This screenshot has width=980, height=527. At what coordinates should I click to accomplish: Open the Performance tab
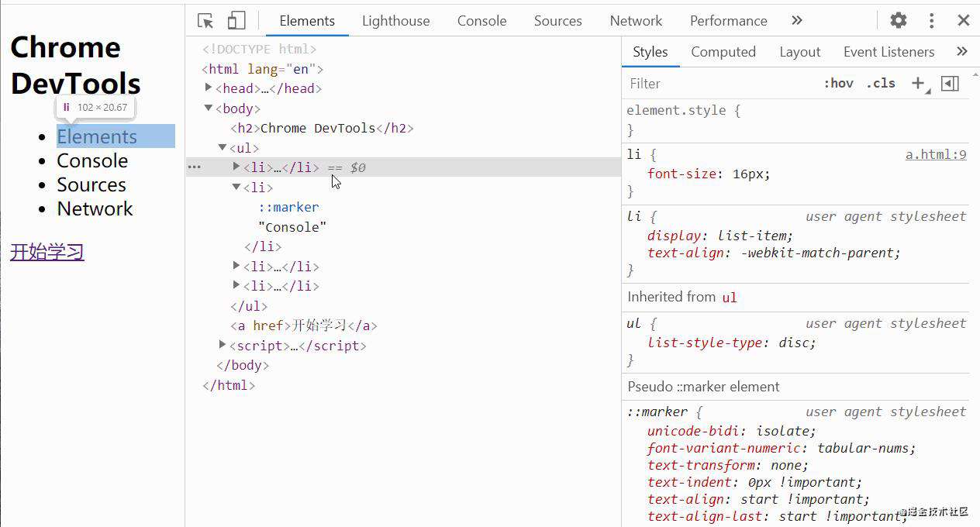pos(728,21)
